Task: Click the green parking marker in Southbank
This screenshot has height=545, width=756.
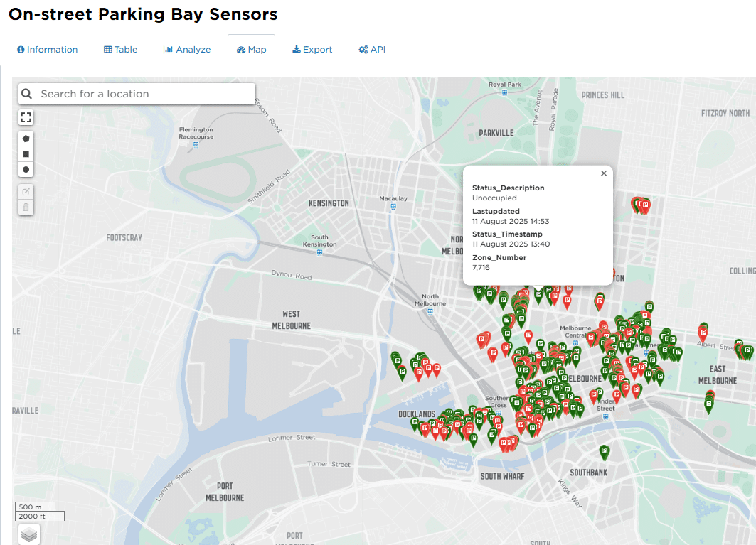Action: click(x=605, y=451)
